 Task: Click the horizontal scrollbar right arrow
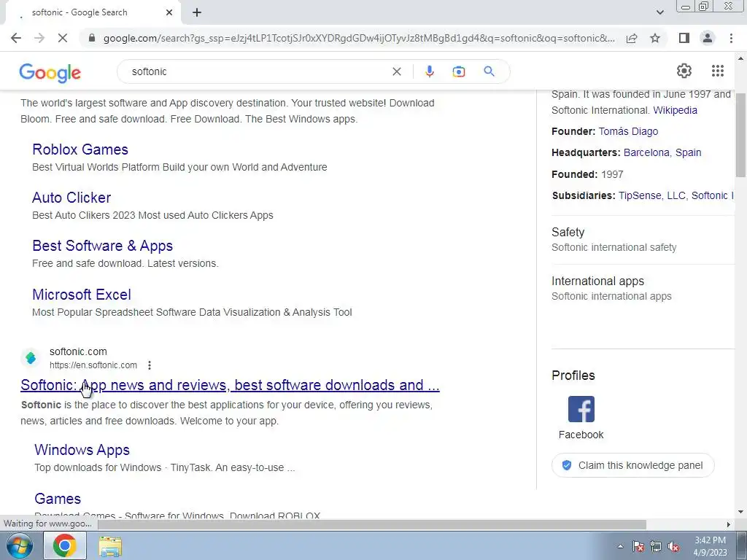pyautogui.click(x=728, y=524)
